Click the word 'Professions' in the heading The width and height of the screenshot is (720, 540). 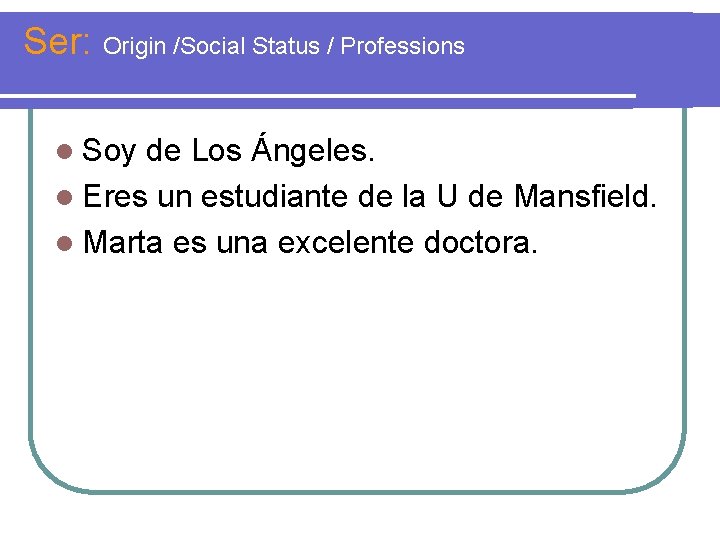(403, 46)
